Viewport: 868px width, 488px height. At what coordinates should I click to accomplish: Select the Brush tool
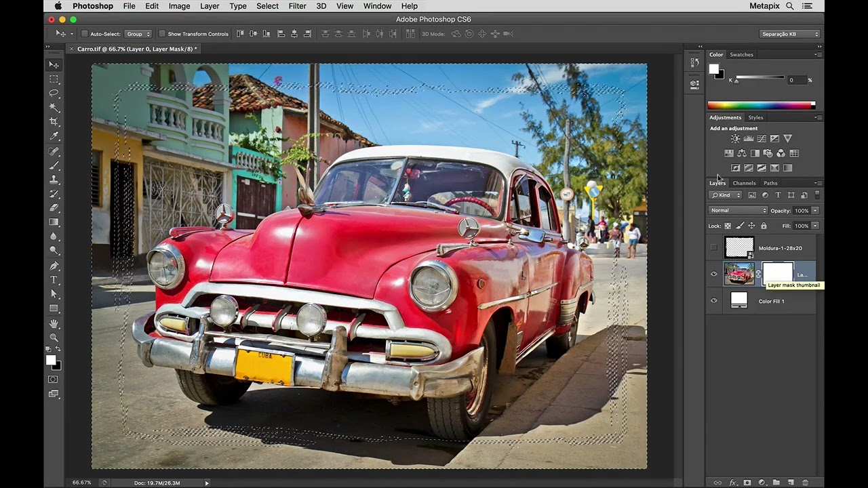[54, 166]
